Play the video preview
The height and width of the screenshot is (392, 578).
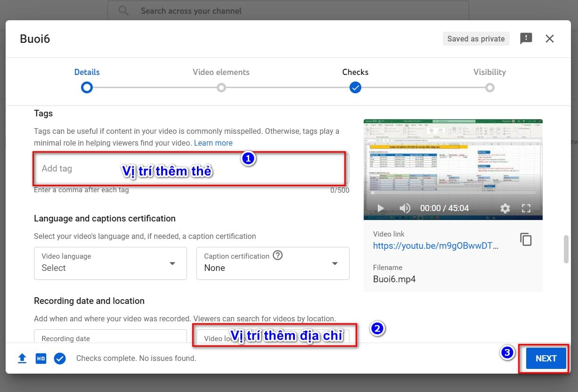click(381, 208)
